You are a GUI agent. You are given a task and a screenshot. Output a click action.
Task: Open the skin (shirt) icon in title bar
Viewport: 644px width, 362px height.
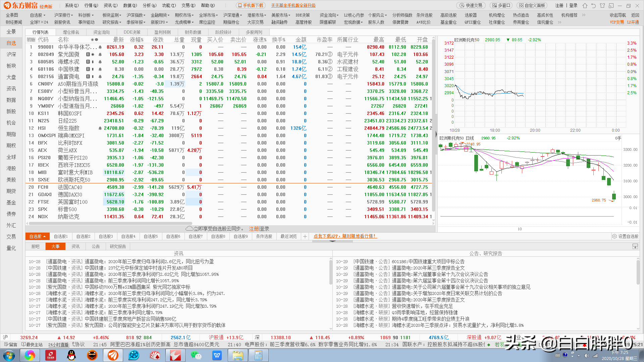pos(602,5)
